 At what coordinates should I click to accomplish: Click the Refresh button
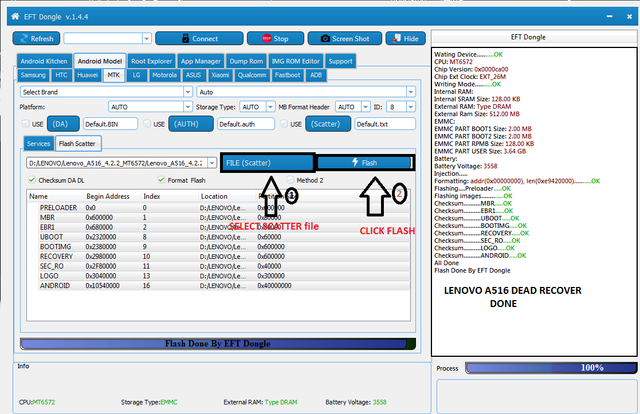[x=36, y=38]
